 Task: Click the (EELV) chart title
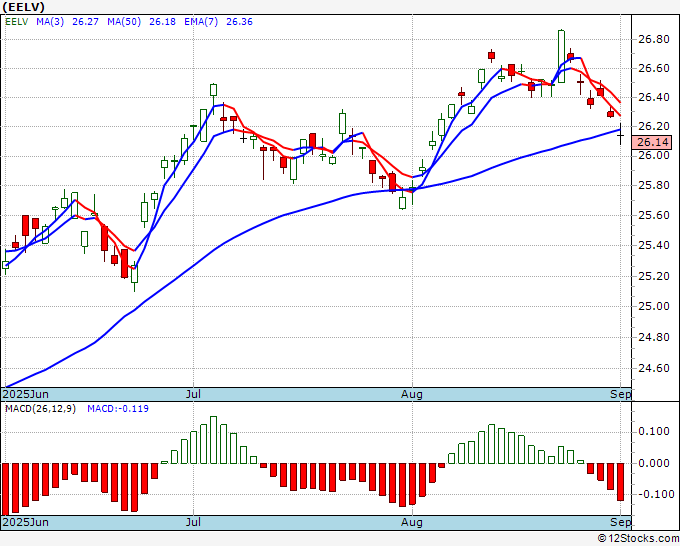point(23,7)
